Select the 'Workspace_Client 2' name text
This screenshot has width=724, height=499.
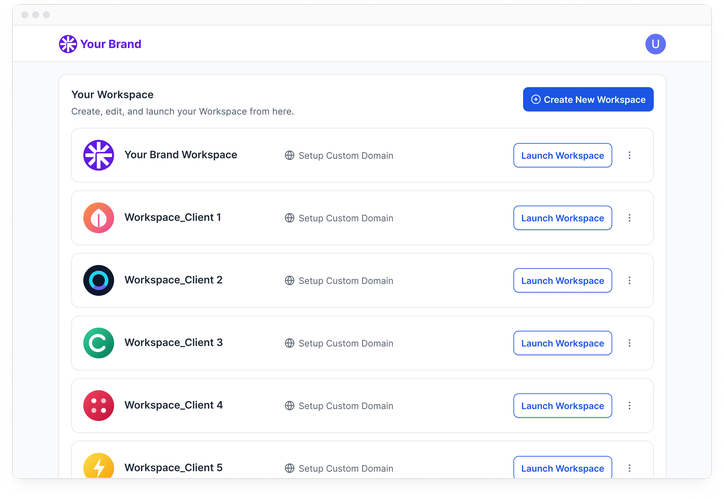tap(174, 280)
